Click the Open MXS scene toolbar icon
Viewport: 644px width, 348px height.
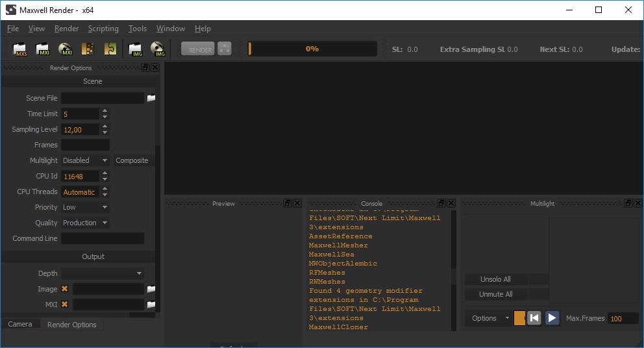pos(20,49)
